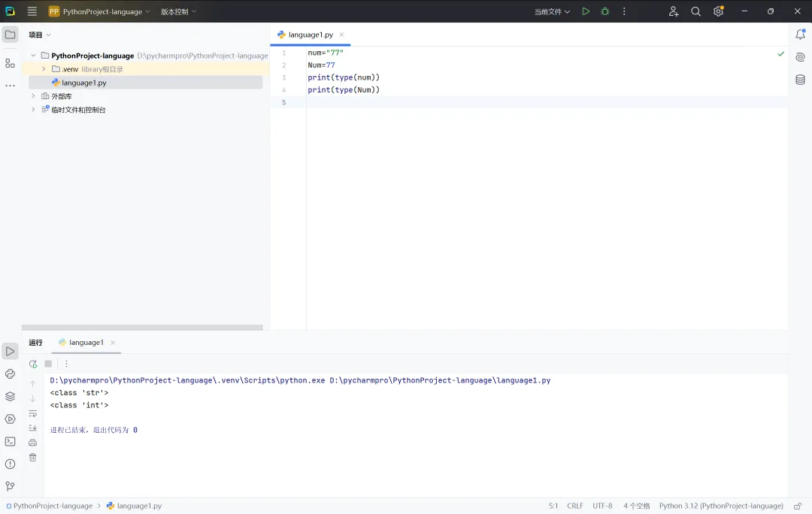Place cursor on empty line 5
The height and width of the screenshot is (514, 812).
point(547,102)
